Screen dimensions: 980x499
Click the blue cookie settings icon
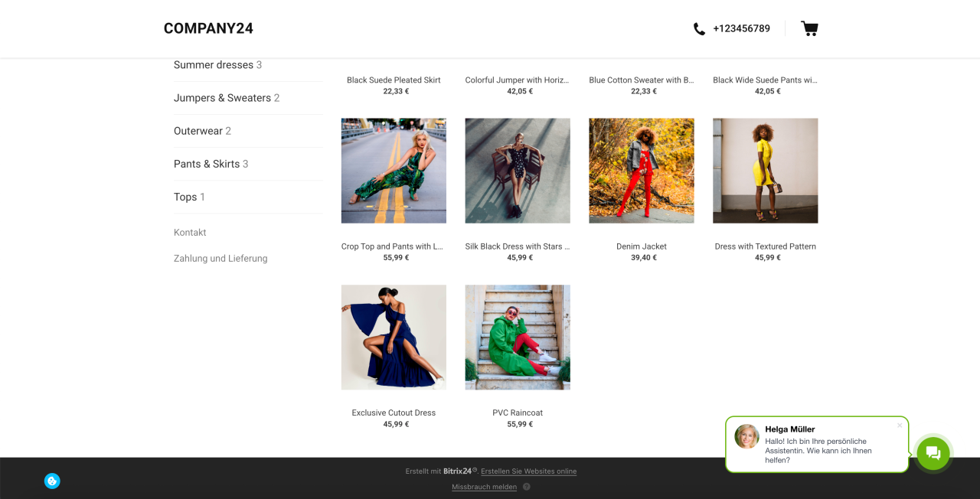[52, 481]
